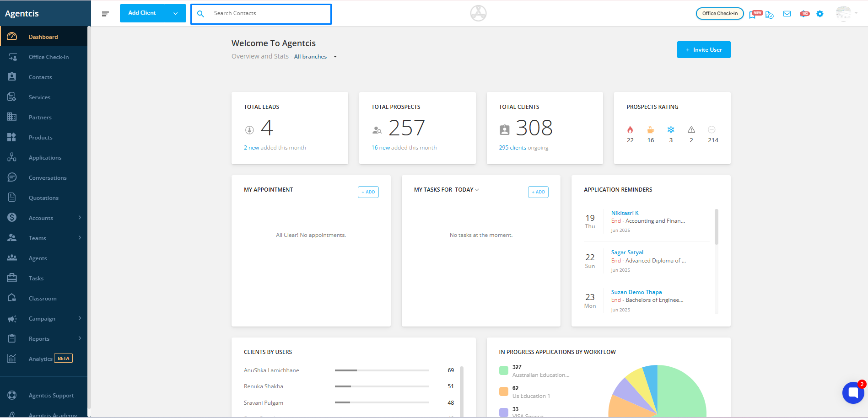Expand the Reports submenu

(80, 338)
